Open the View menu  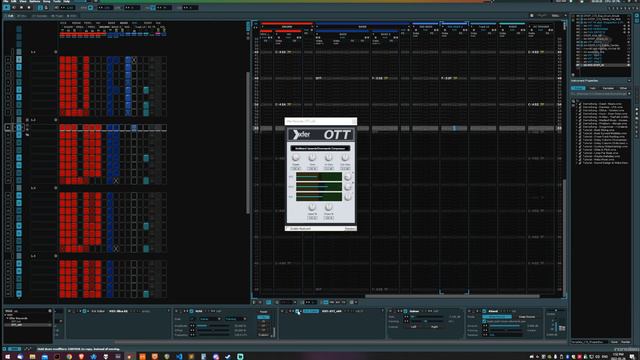(x=23, y=1)
